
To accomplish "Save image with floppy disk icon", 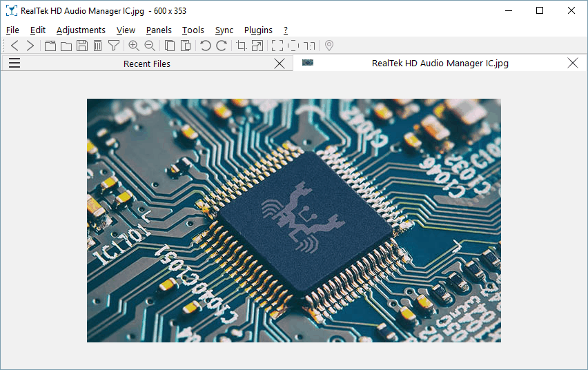I will coord(82,46).
